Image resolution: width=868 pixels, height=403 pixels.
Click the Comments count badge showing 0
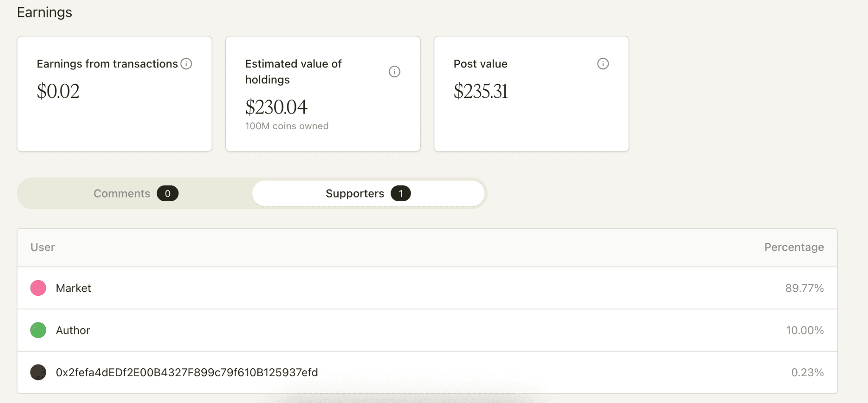(167, 194)
